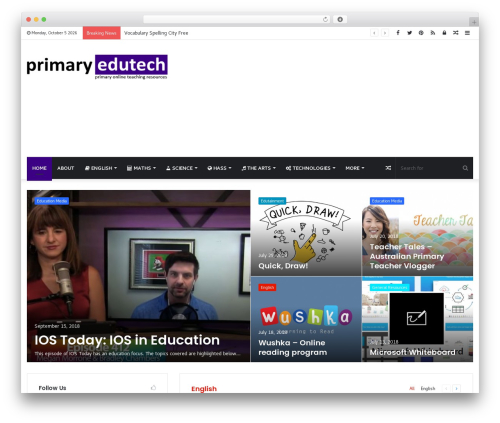500x423 pixels.
Task: Open the Pinterest social icon
Action: pos(421,33)
